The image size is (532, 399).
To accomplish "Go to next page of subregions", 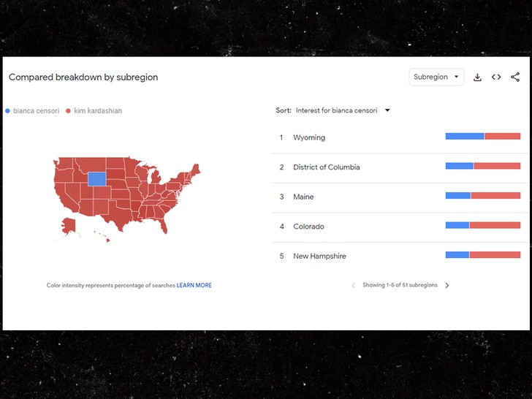I will click(x=447, y=286).
